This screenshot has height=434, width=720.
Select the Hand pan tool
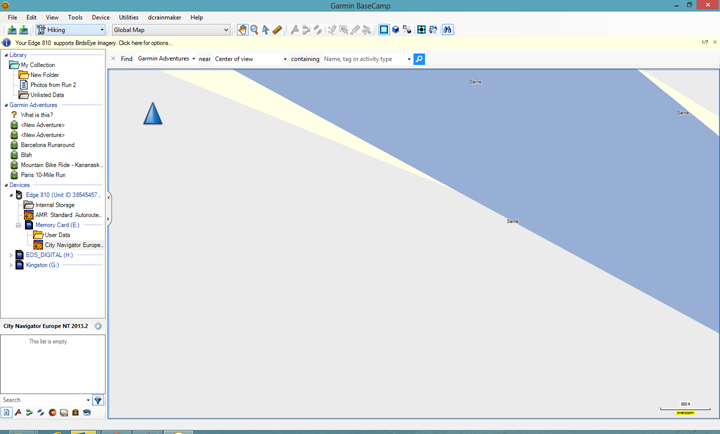[x=242, y=30]
